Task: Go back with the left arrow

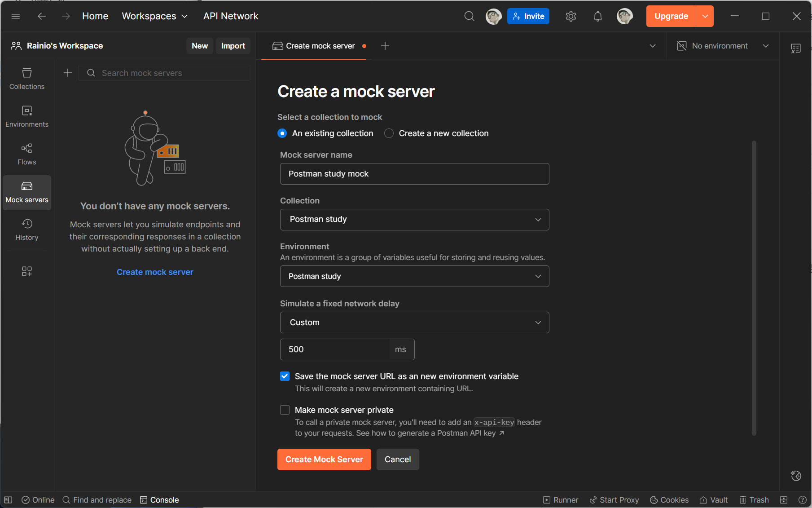Action: 42,16
